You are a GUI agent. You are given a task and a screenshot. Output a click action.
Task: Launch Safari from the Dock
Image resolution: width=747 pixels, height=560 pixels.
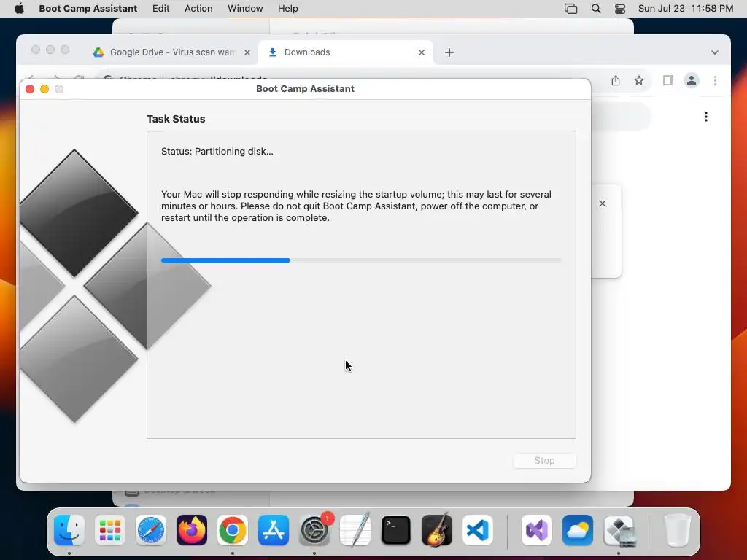coord(151,530)
